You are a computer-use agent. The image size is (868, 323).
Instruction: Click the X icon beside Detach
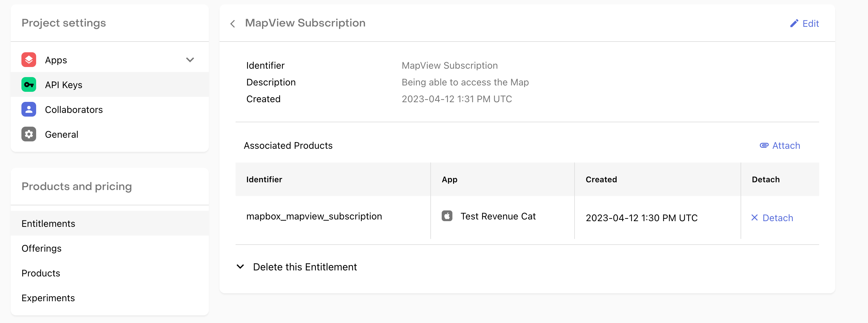pos(755,218)
